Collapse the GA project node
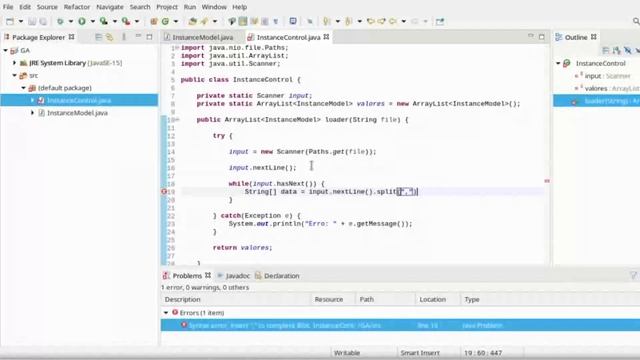Screen dimensions: 640x360 pyautogui.click(x=6, y=50)
